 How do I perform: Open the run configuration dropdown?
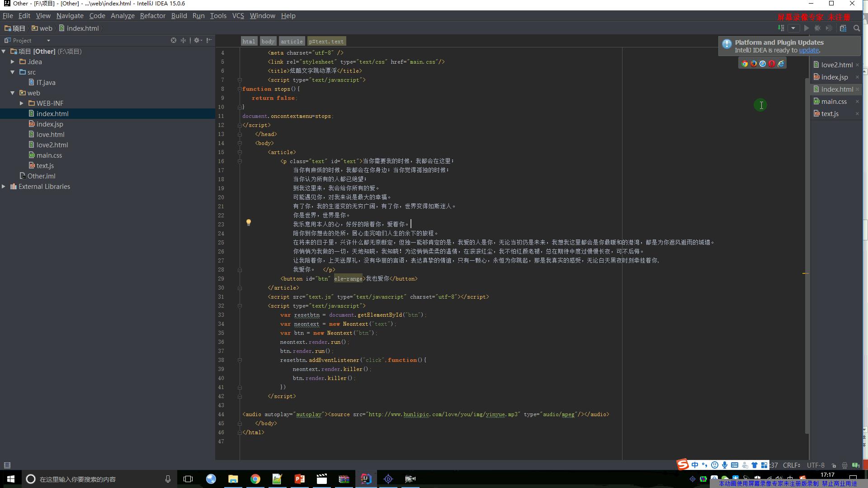793,28
